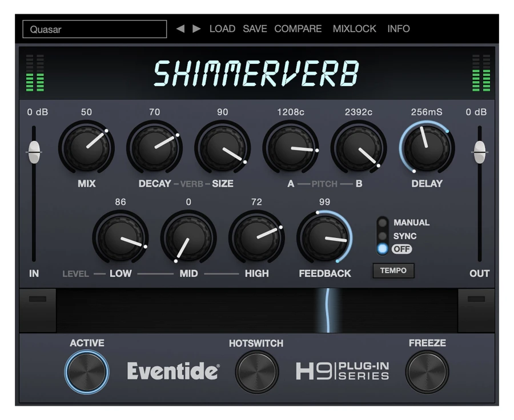Click the SHIMMERVERB display title
This screenshot has height=420, width=514.
(256, 74)
